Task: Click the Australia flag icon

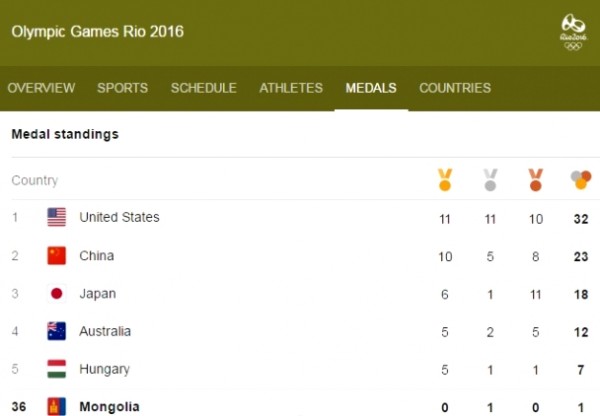Action: coord(57,331)
